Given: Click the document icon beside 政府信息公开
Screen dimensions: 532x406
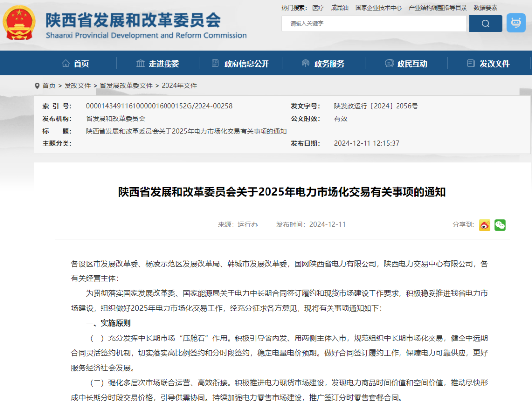Looking at the screenshot, I should [215, 63].
